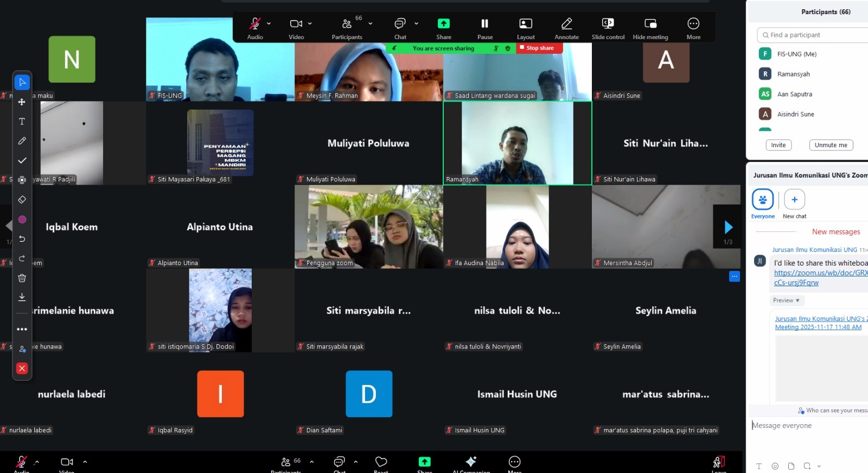This screenshot has width=868, height=473.
Task: Click the Ramansyah video tile
Action: point(518,143)
